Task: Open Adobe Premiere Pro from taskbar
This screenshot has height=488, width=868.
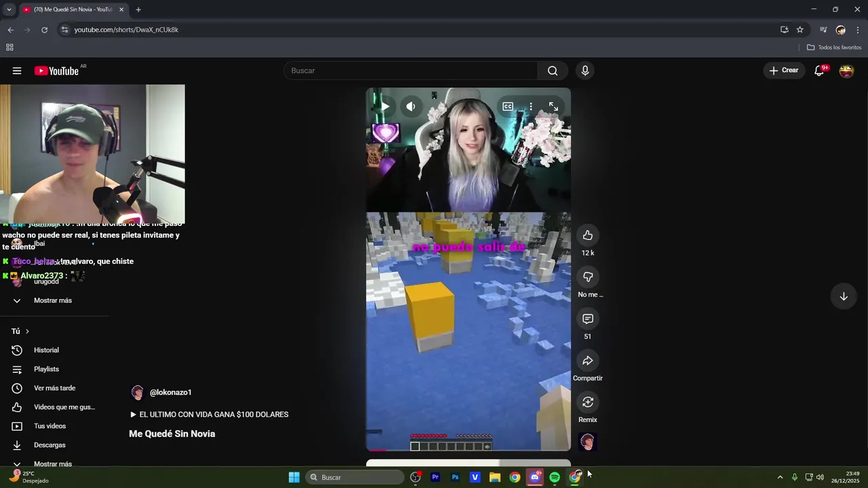Action: pos(435,477)
